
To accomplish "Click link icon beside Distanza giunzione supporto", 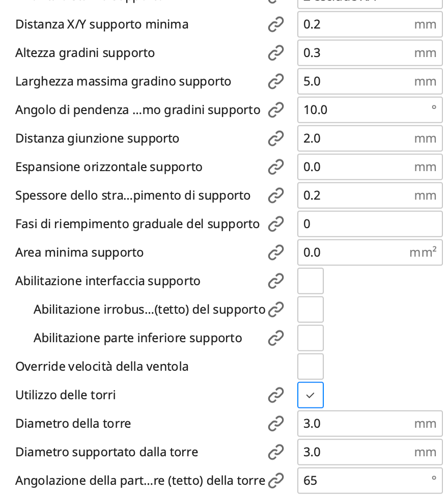I will [x=276, y=139].
